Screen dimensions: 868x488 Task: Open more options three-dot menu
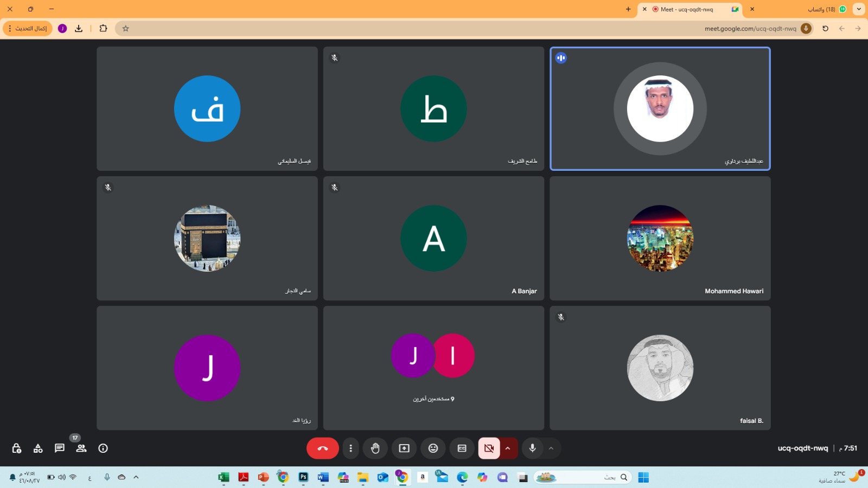(351, 448)
